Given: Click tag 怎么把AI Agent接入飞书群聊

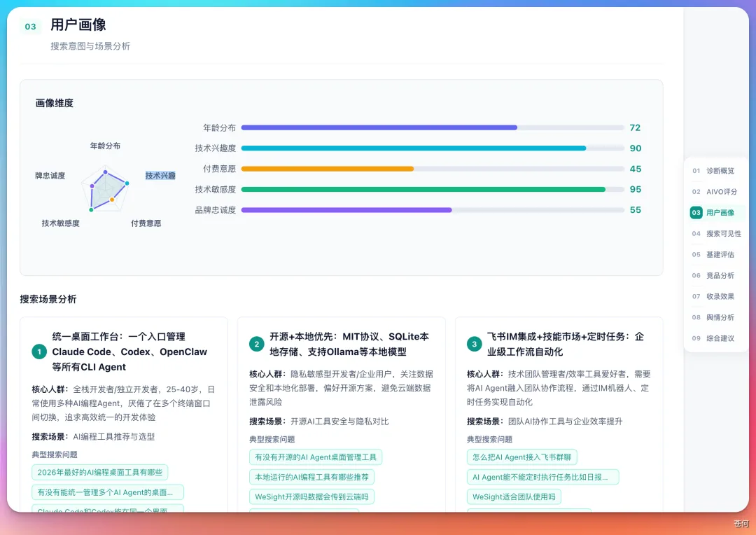Looking at the screenshot, I should [521, 457].
